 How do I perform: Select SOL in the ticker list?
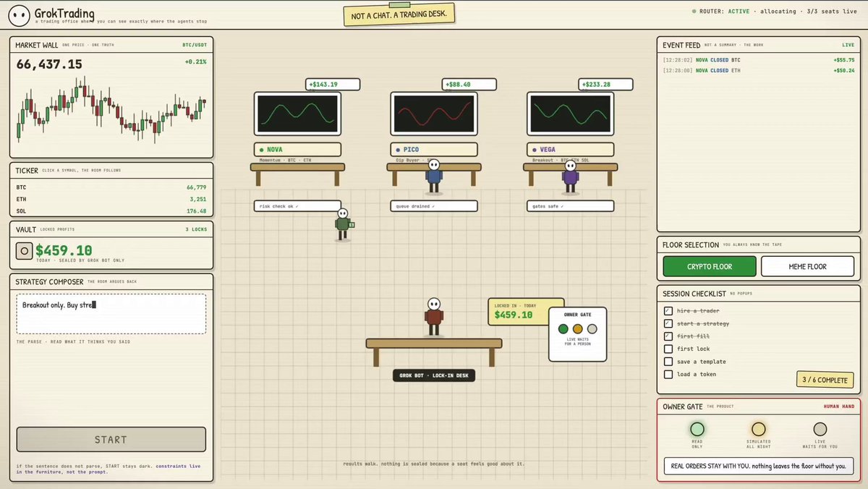point(111,211)
